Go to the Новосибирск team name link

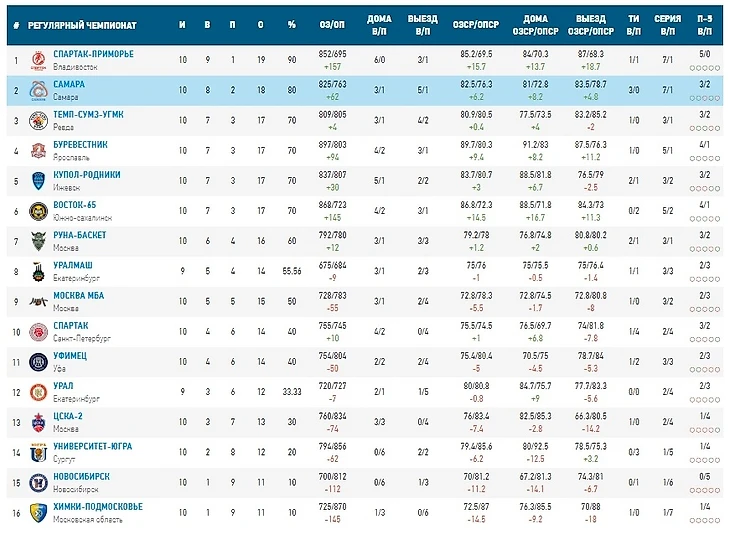(82, 476)
